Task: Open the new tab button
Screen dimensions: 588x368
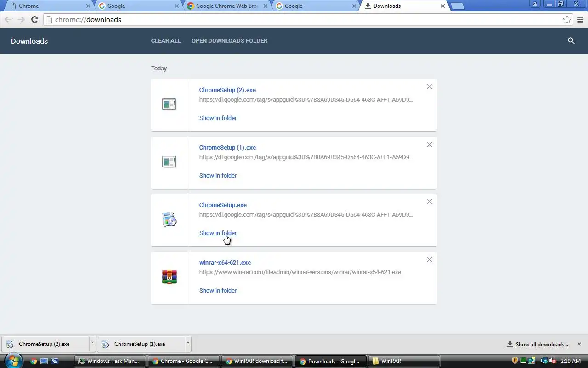Action: click(457, 6)
